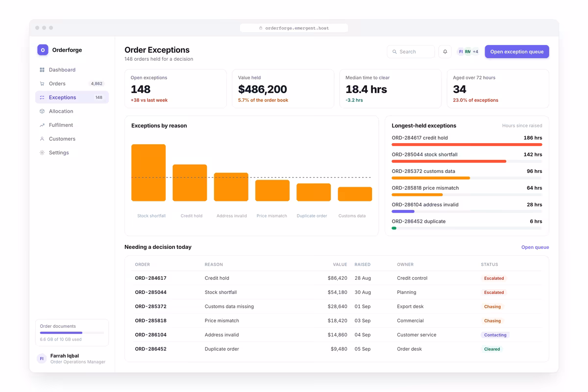Navigate to Fulfilment
This screenshot has height=392, width=588.
(x=72, y=125)
